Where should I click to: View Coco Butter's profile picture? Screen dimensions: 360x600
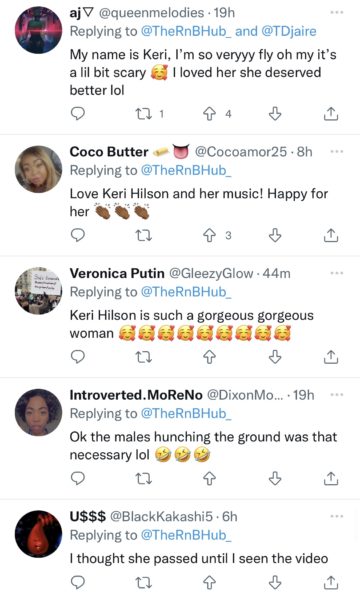pyautogui.click(x=38, y=169)
